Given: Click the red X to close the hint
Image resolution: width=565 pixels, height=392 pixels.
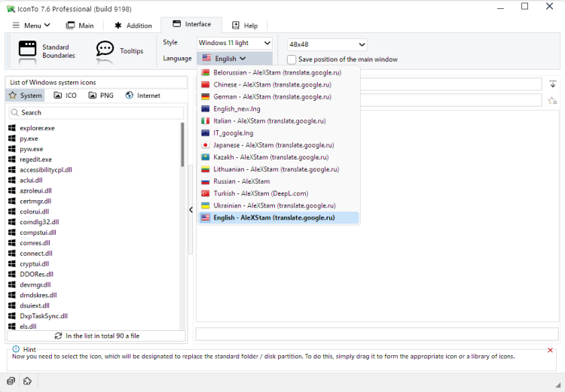Looking at the screenshot, I should coord(550,350).
